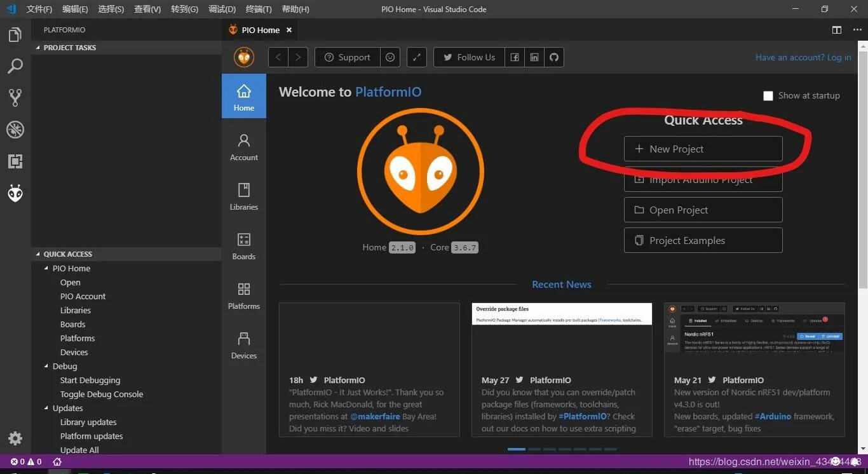This screenshot has height=474, width=868.
Task: Click the New Project button
Action: pyautogui.click(x=703, y=149)
